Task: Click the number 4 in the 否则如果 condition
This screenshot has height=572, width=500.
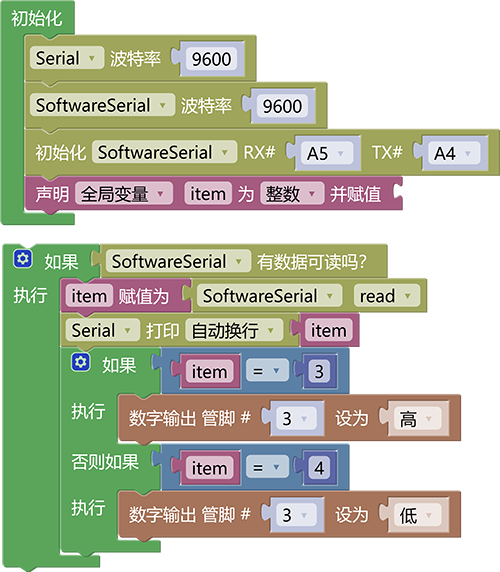Action: click(x=319, y=468)
